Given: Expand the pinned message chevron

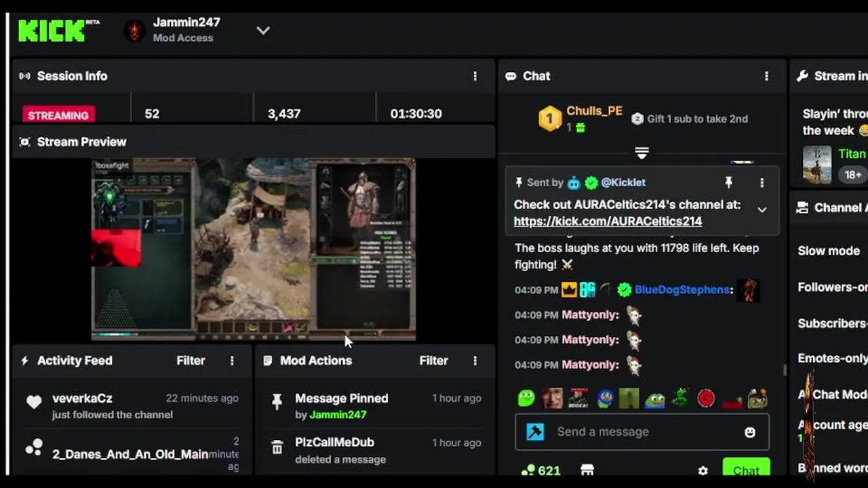Looking at the screenshot, I should click(762, 209).
